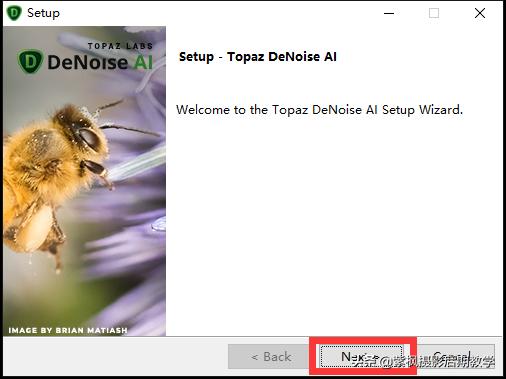Close the Setup window
The width and height of the screenshot is (506, 379).
pyautogui.click(x=480, y=13)
